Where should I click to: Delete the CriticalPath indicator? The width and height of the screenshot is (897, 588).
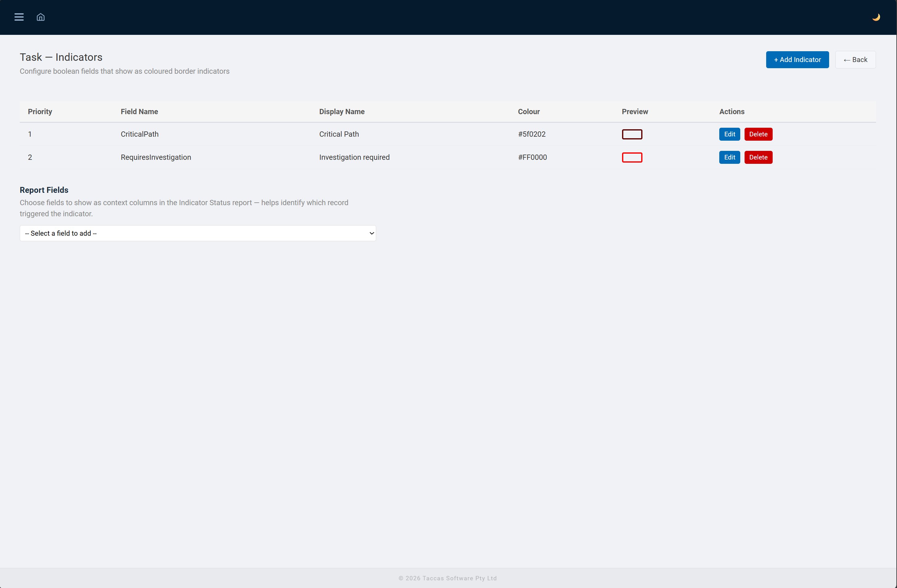pos(758,134)
